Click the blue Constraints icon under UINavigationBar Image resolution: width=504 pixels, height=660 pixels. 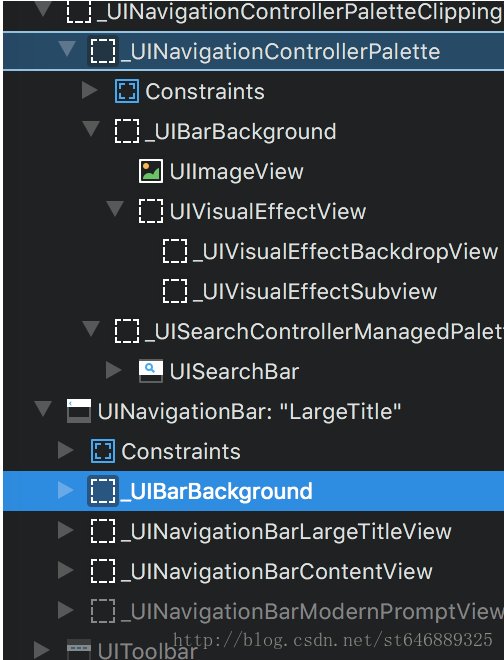[x=103, y=451]
